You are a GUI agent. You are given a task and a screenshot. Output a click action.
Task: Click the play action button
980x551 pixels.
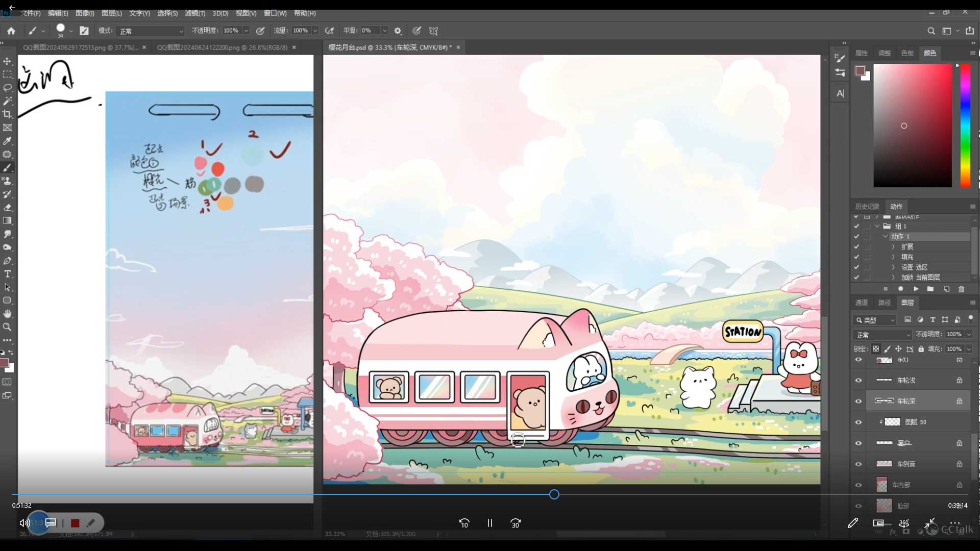tap(916, 289)
